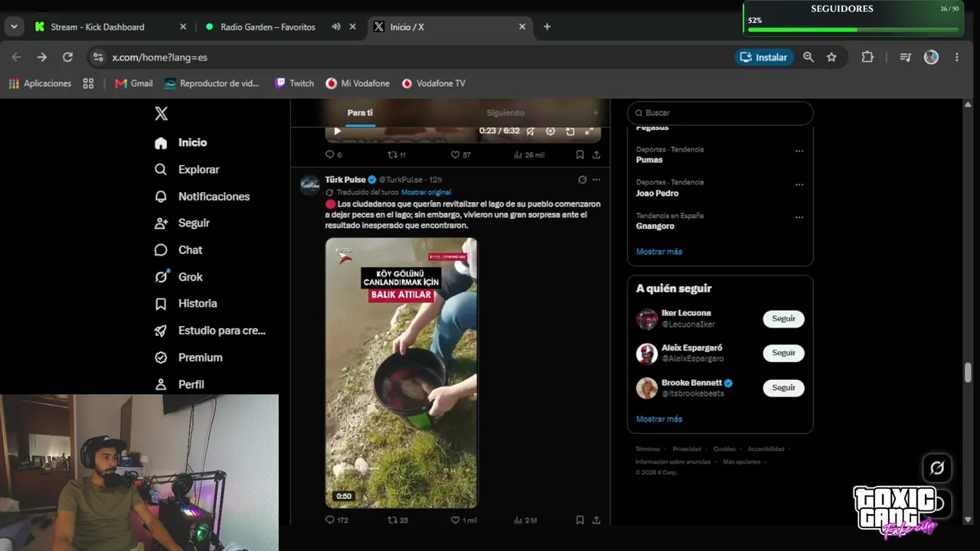Viewport: 980px width, 551px height.
Task: Open Türk Pulse profile avatar
Action: 310,185
